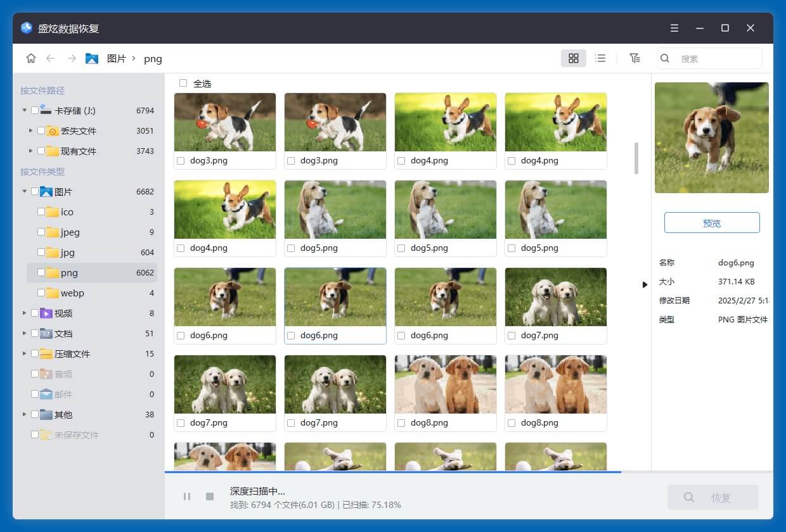The image size is (786, 532).
Task: Select the checkbox beside dog8.png
Action: point(401,423)
